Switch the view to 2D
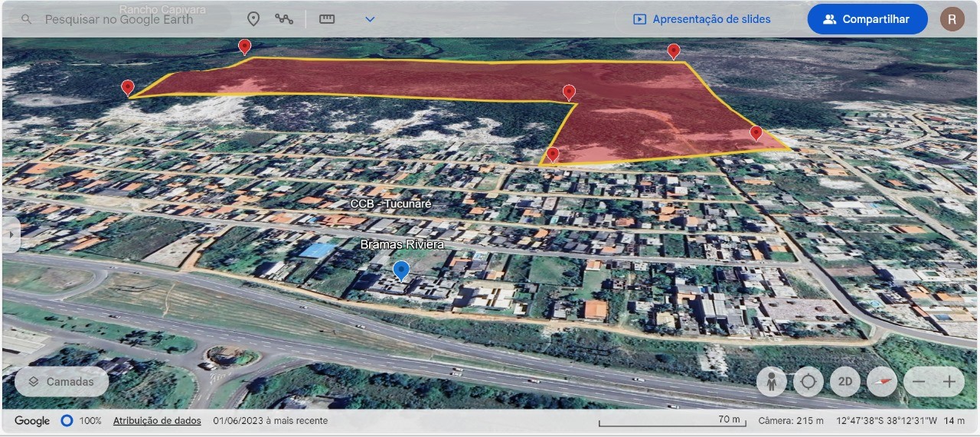980x437 pixels. click(x=845, y=381)
